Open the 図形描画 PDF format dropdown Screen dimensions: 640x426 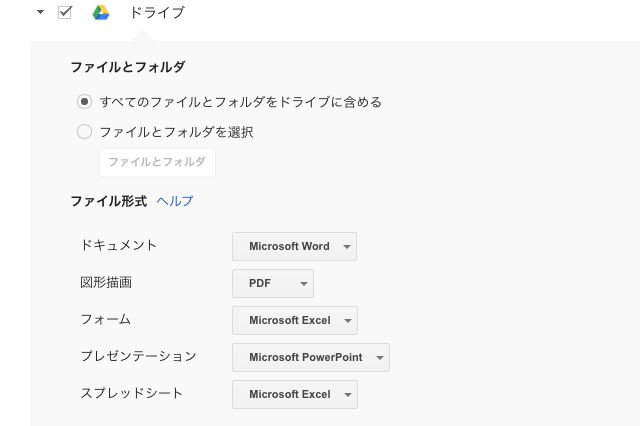[273, 283]
